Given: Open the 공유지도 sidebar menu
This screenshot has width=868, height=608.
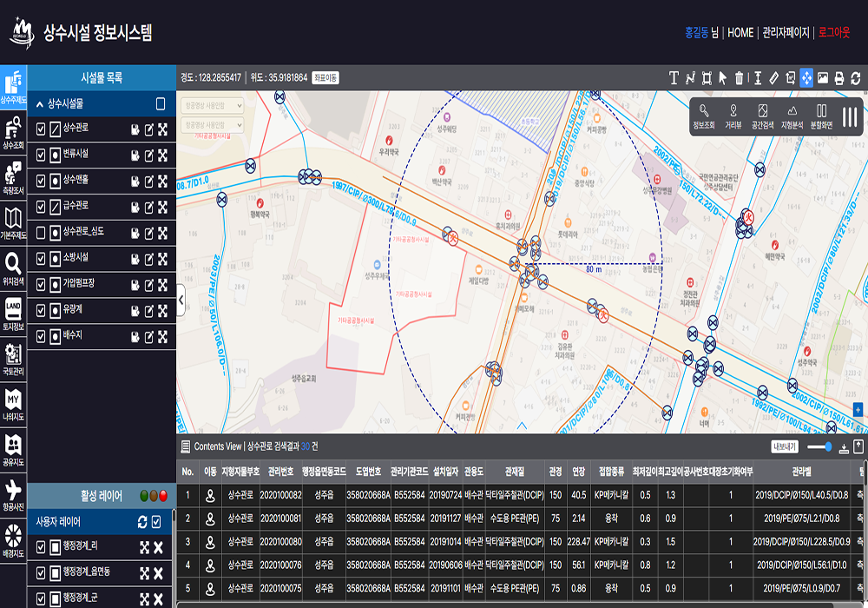Looking at the screenshot, I should 13,451.
